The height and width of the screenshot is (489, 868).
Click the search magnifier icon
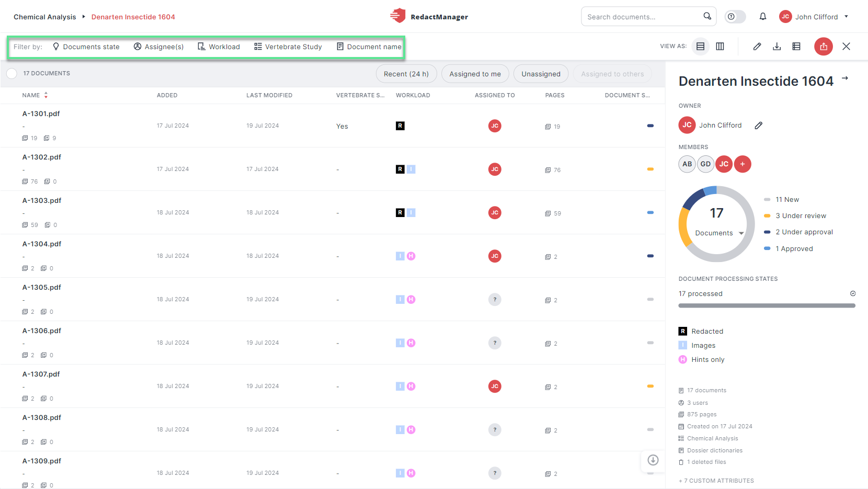pyautogui.click(x=707, y=16)
